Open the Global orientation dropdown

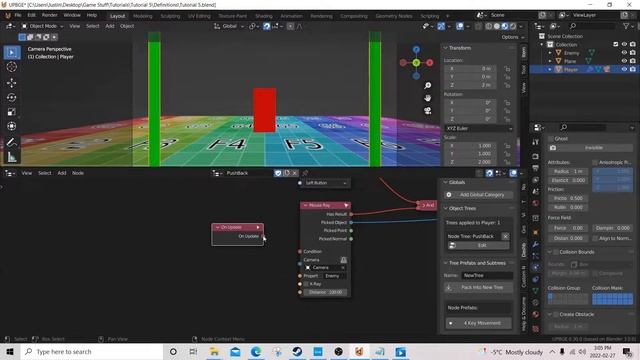[x=229, y=26]
